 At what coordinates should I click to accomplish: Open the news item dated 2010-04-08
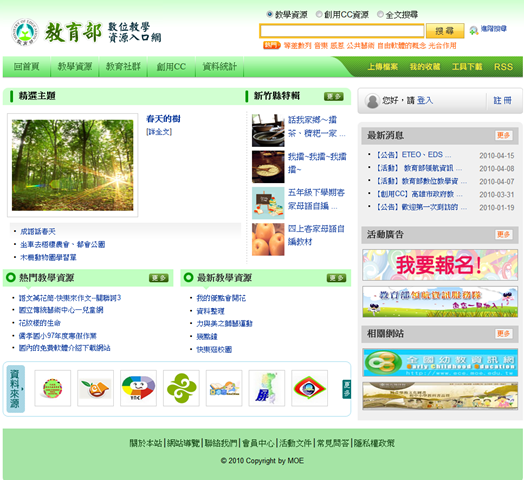tap(419, 168)
